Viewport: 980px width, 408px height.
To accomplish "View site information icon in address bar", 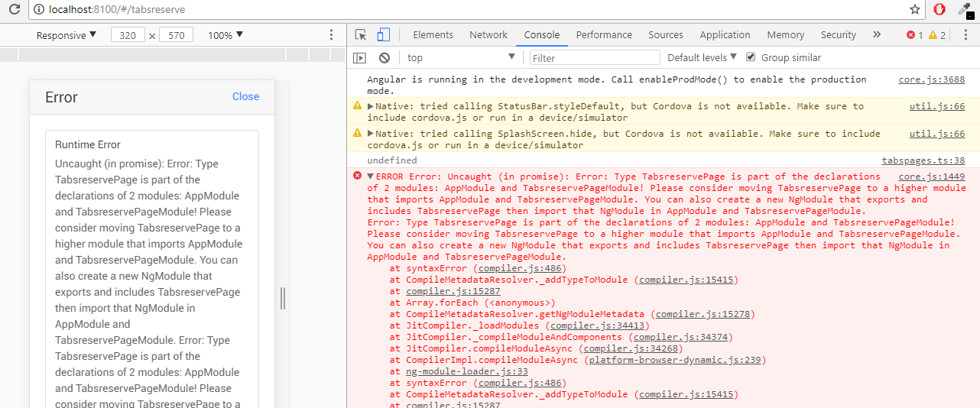I will coord(38,10).
